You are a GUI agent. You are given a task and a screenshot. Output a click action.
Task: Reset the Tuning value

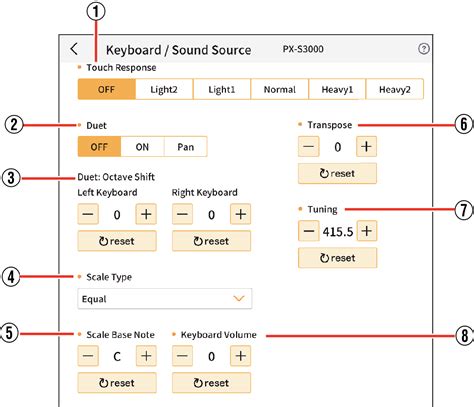[337, 258]
